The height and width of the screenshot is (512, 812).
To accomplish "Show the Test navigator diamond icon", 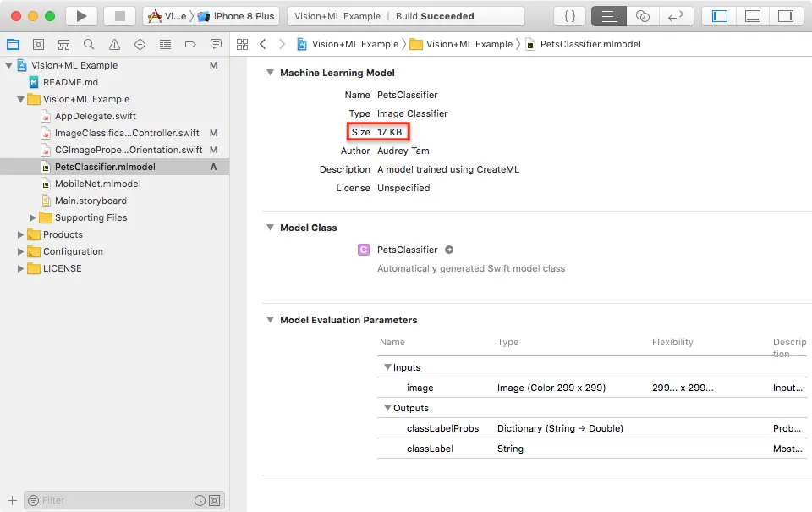I will (140, 45).
